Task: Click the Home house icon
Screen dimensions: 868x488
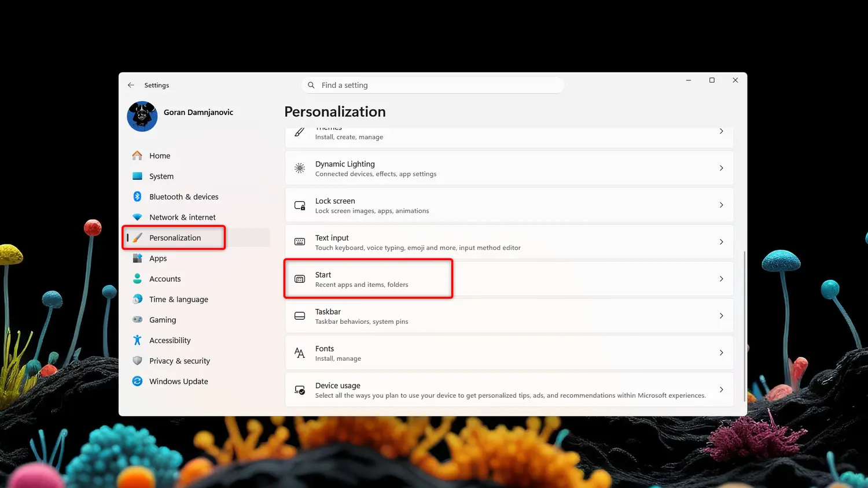Action: [137, 156]
